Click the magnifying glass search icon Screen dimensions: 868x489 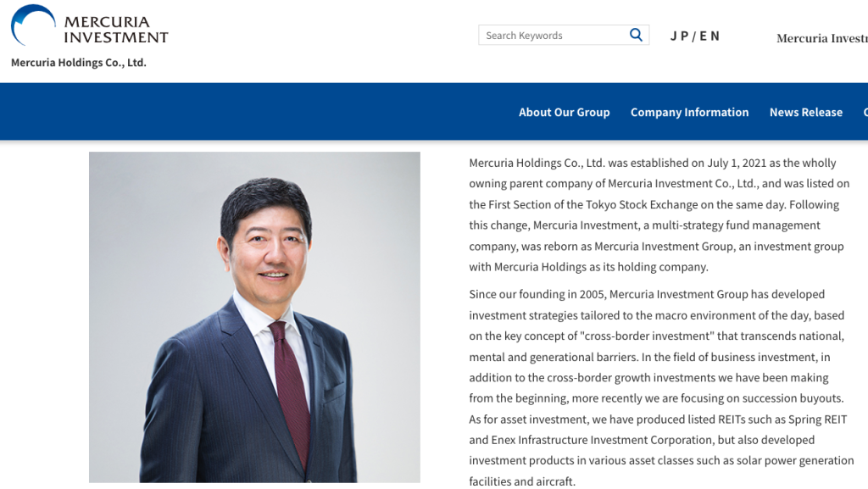coord(636,35)
